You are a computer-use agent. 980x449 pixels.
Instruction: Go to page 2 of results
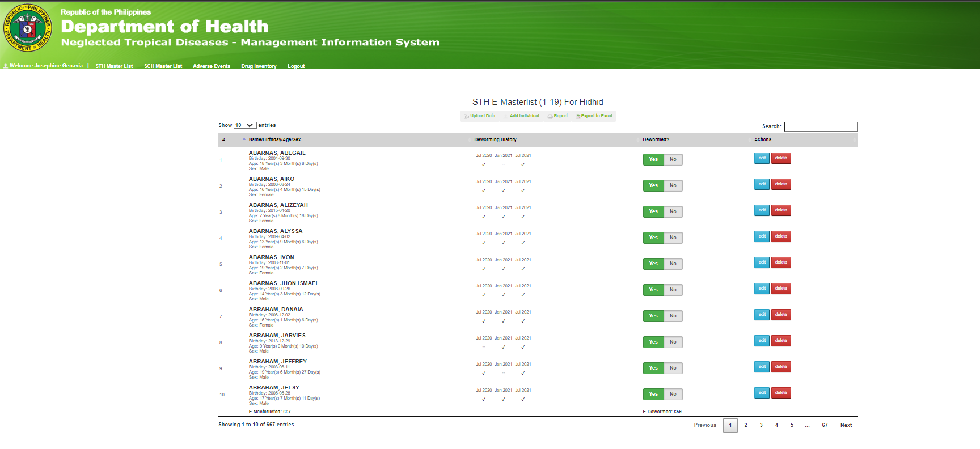coord(746,425)
